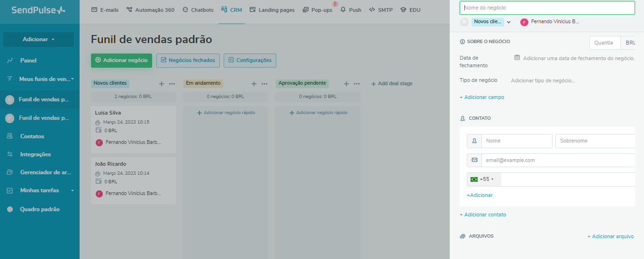Open Contatos in the sidebar
The width and height of the screenshot is (644, 259).
pos(32,136)
